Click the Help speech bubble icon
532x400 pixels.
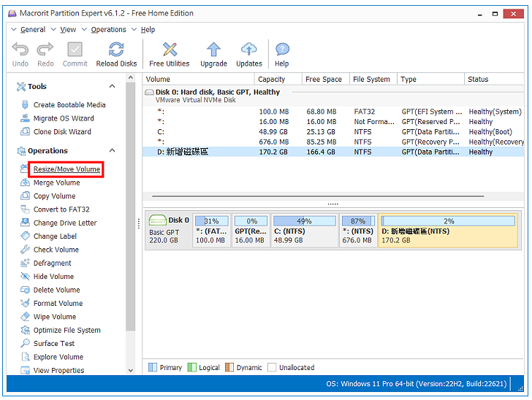point(282,49)
